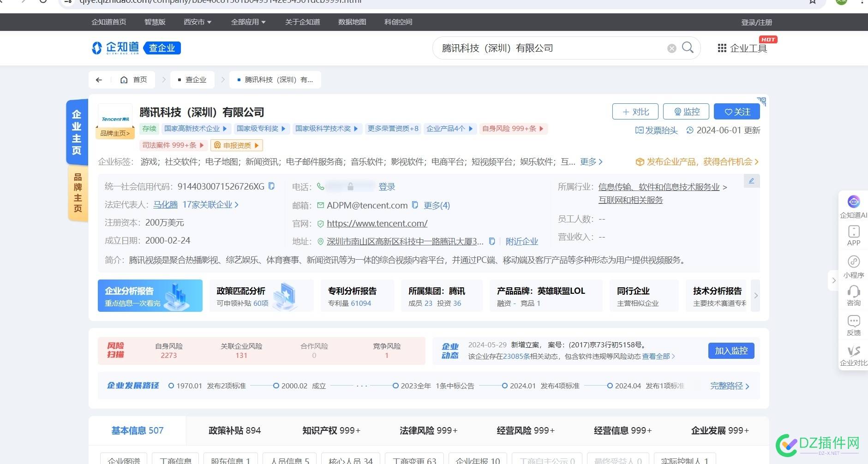Expand 司法案件 999+条 tag
The image size is (868, 464).
173,145
